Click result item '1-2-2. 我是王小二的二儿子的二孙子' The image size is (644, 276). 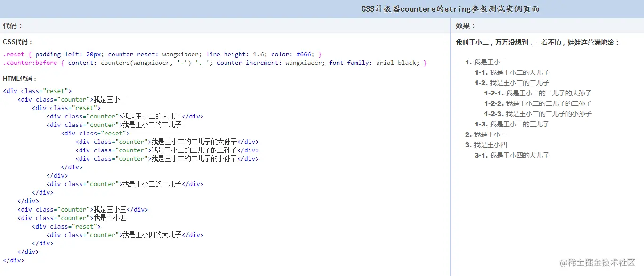tap(538, 103)
